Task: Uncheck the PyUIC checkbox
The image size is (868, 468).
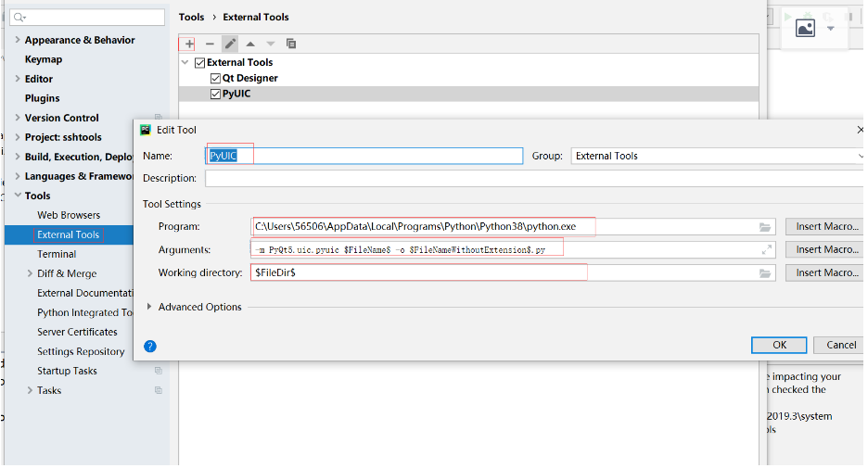Action: (x=216, y=95)
